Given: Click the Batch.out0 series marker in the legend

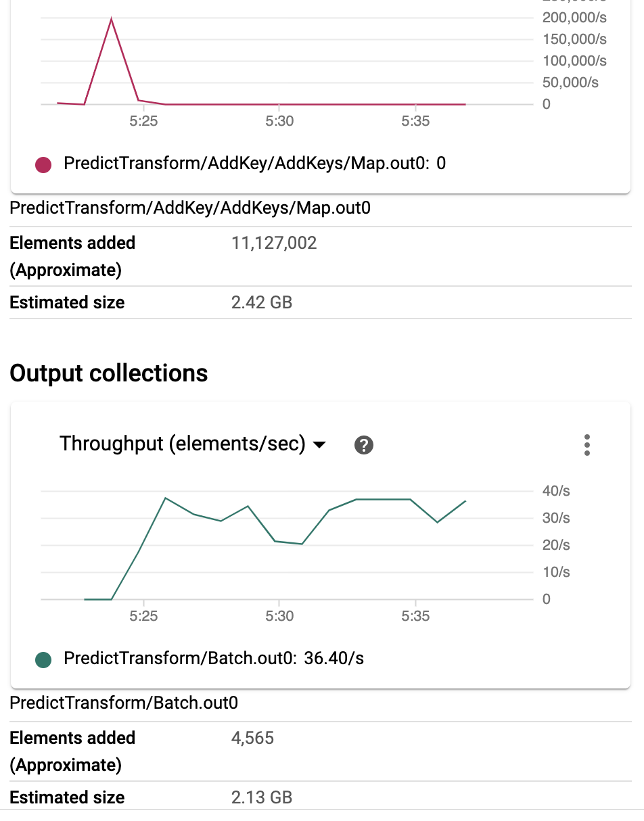Looking at the screenshot, I should tap(43, 659).
